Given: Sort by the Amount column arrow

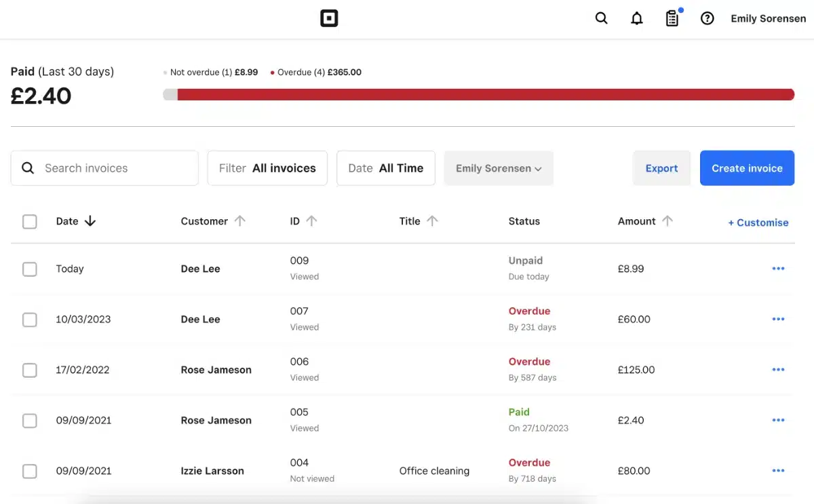Looking at the screenshot, I should pyautogui.click(x=667, y=220).
